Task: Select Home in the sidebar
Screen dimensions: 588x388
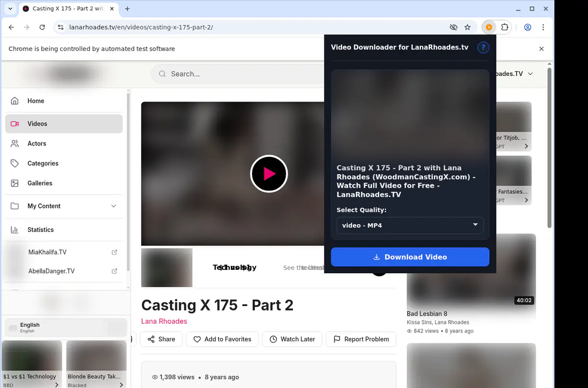Action: click(64, 101)
